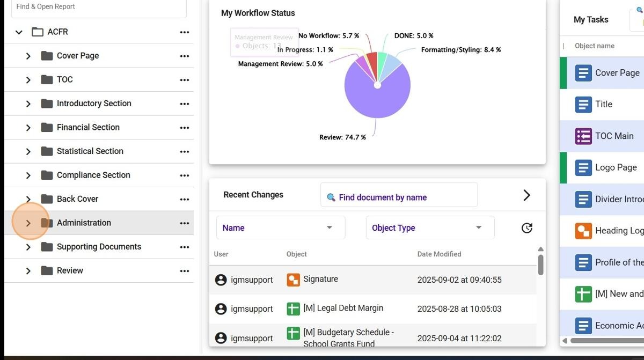Open the three-dot menu for Compliance Section
The image size is (644, 360).
pos(185,175)
